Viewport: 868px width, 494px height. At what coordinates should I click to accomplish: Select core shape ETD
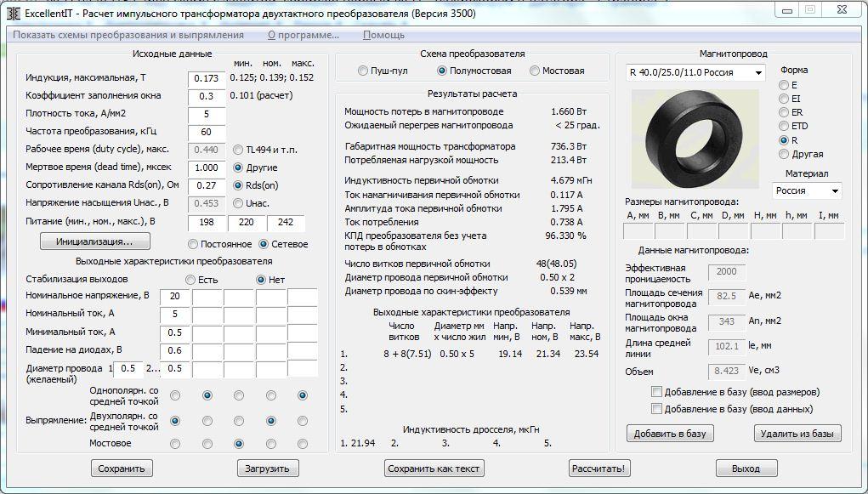pos(784,127)
